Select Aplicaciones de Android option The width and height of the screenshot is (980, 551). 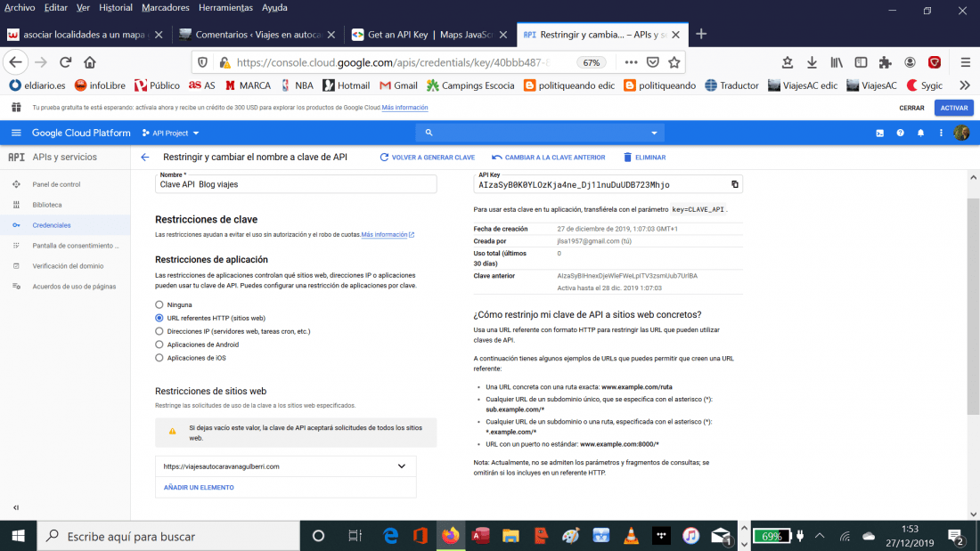point(159,344)
